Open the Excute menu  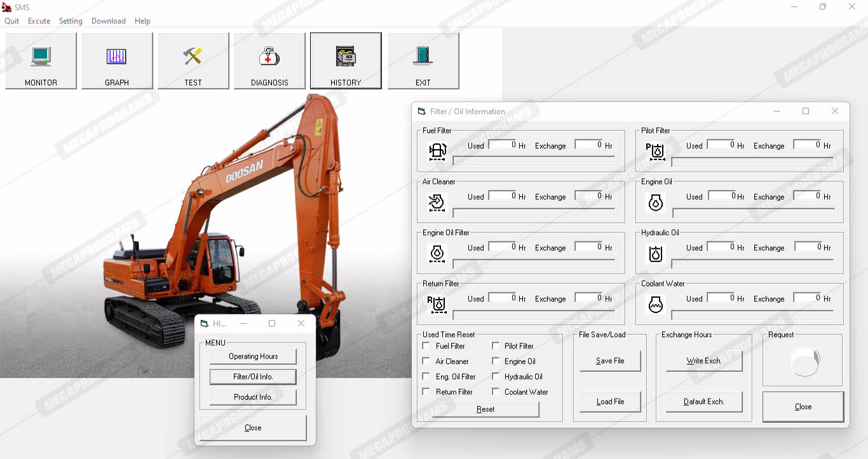point(39,21)
